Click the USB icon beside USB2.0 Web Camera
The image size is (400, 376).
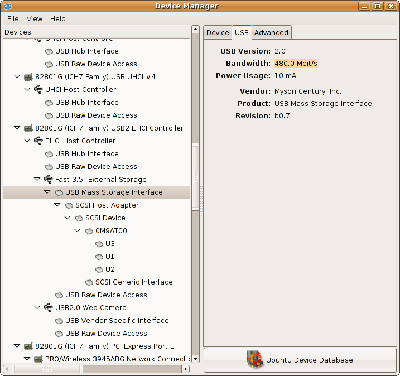(x=48, y=307)
